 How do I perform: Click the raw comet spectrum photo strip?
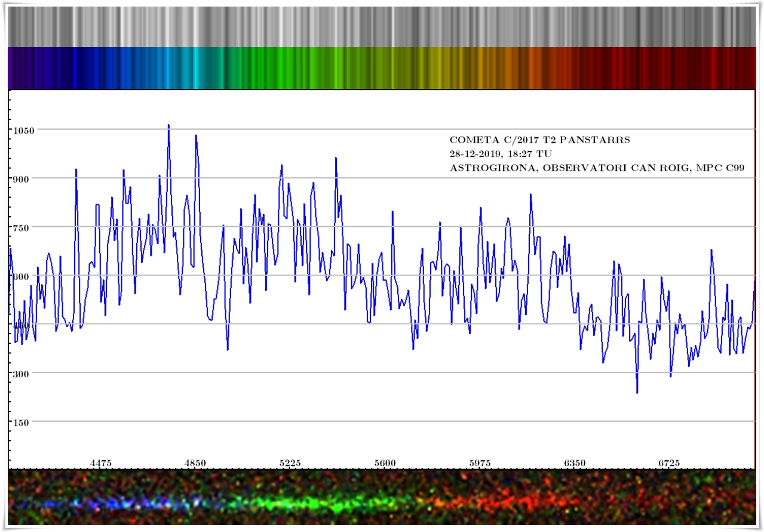click(382, 497)
